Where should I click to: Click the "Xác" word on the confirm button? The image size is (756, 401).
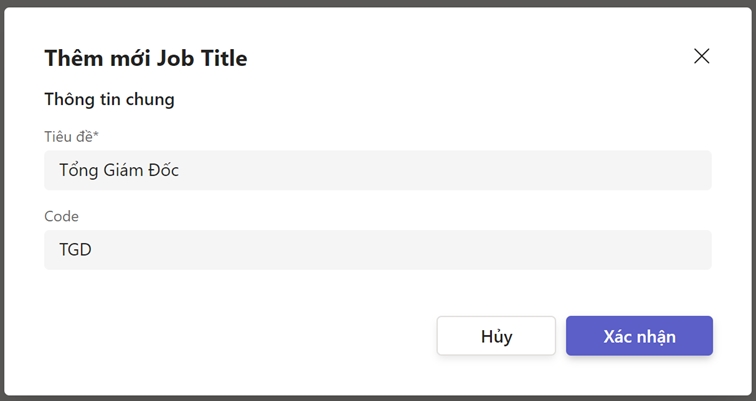[x=618, y=336]
